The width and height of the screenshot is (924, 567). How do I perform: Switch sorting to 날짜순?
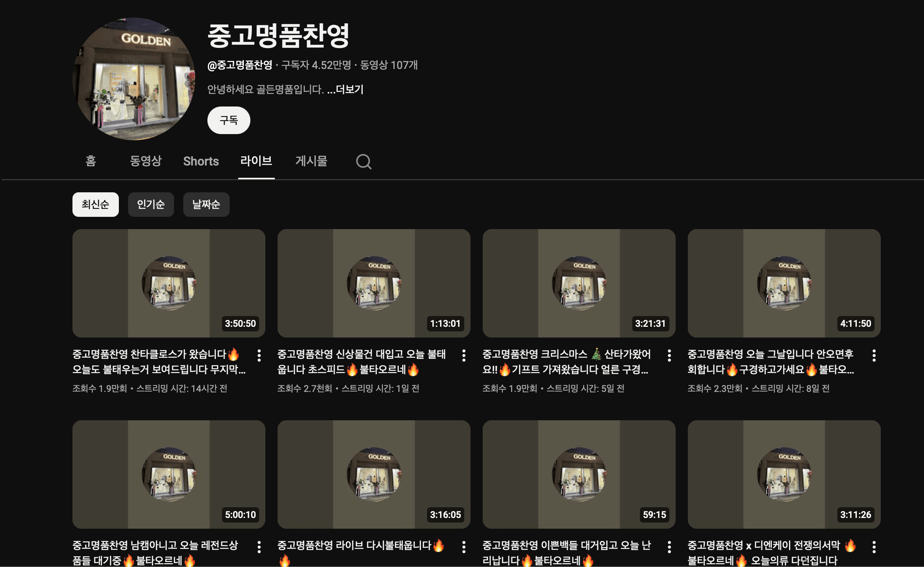206,205
